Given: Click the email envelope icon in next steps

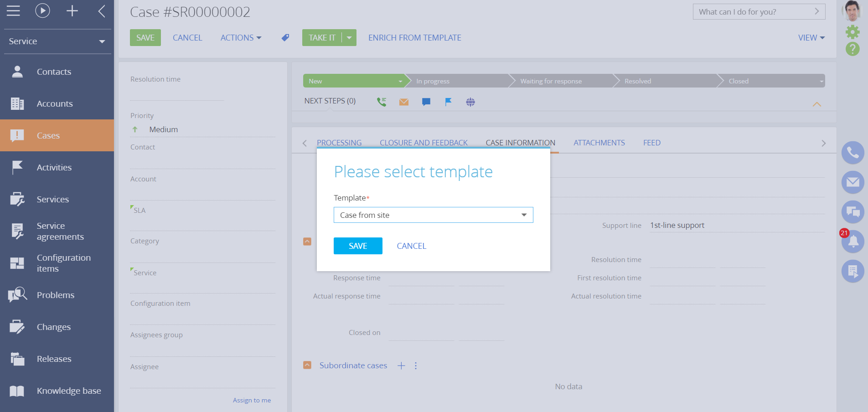Looking at the screenshot, I should coord(403,102).
